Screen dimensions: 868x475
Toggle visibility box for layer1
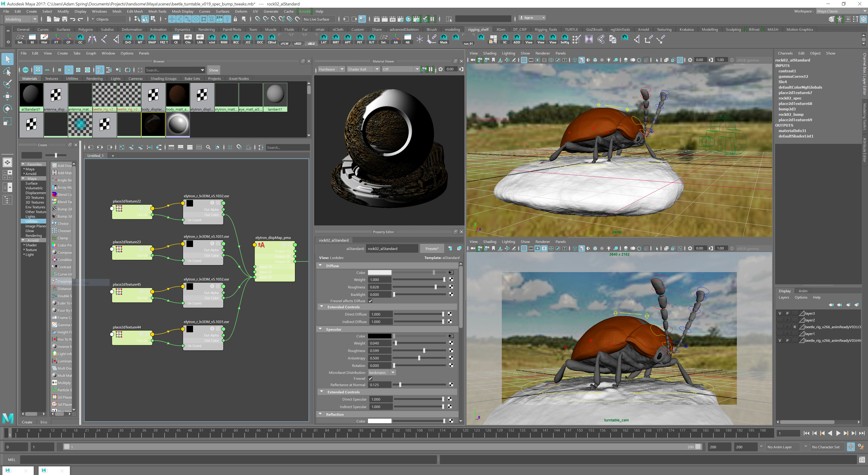click(x=780, y=334)
